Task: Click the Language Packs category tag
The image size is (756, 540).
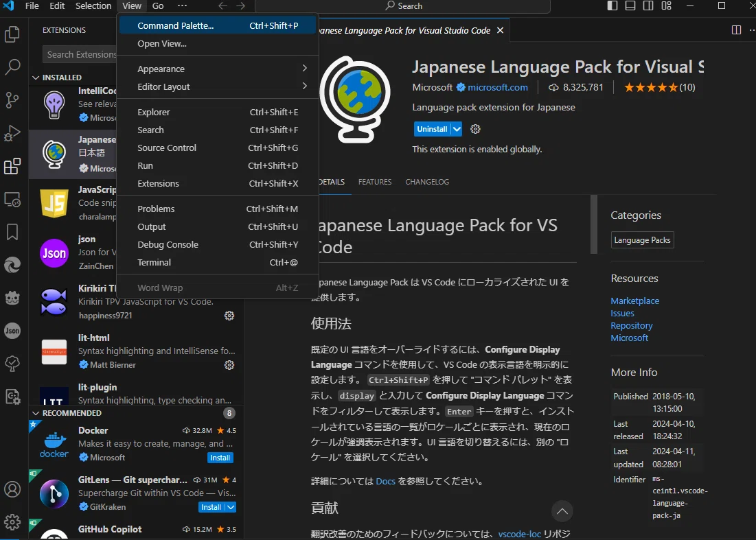Action: point(642,240)
